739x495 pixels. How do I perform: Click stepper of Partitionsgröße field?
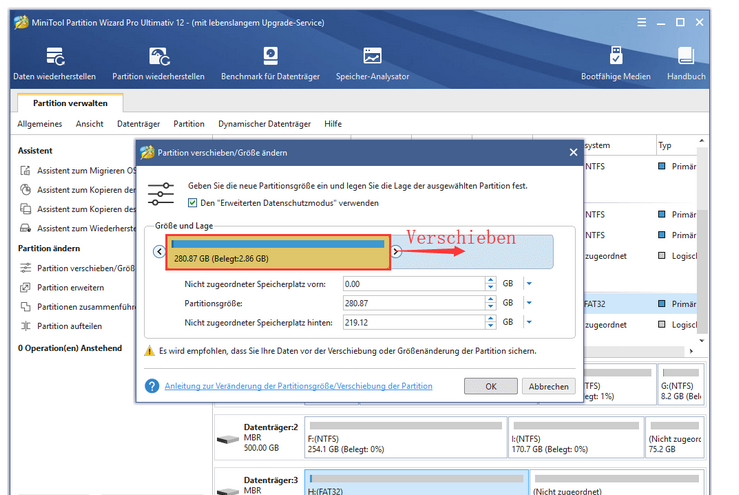point(491,303)
